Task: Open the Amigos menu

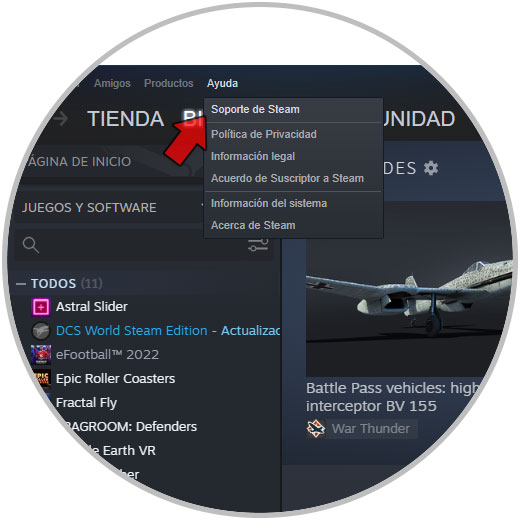Action: click(x=112, y=83)
